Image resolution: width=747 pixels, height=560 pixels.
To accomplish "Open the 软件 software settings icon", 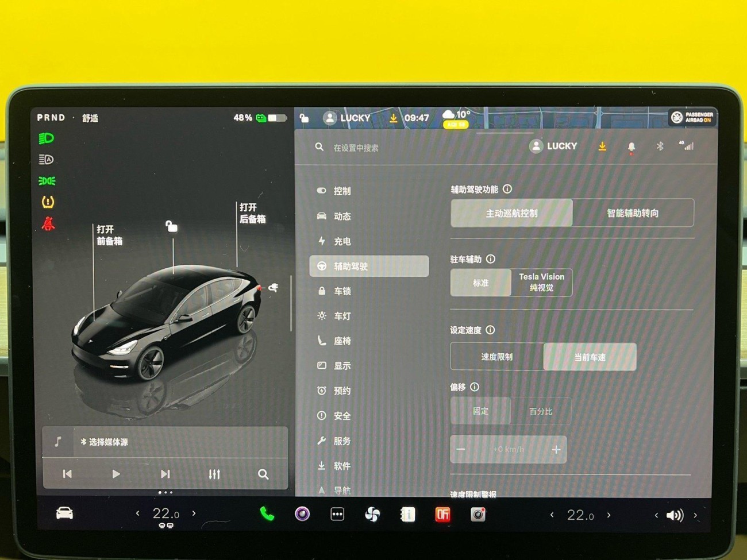I will [342, 465].
